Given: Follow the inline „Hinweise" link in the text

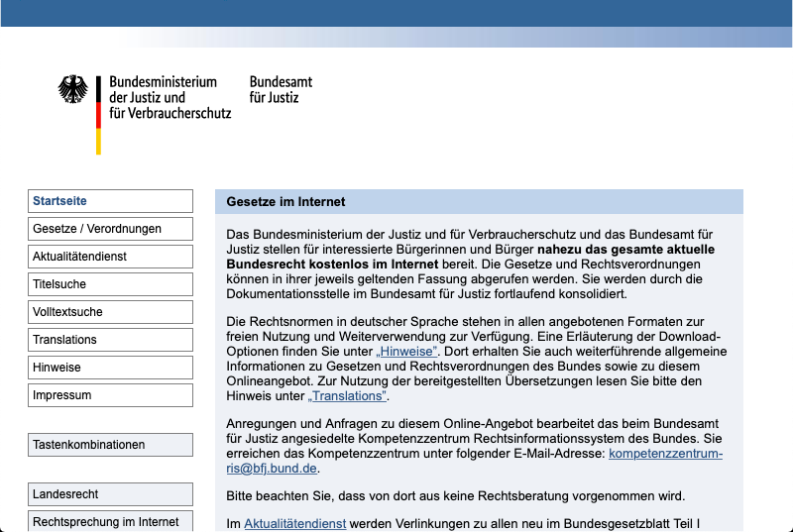Looking at the screenshot, I should point(406,352).
